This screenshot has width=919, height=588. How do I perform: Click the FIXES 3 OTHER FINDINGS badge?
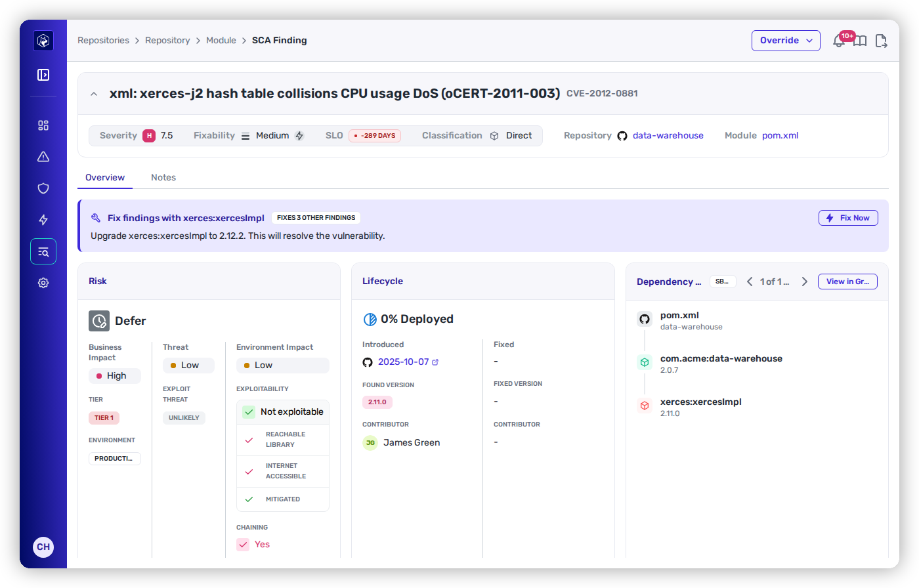coord(316,218)
